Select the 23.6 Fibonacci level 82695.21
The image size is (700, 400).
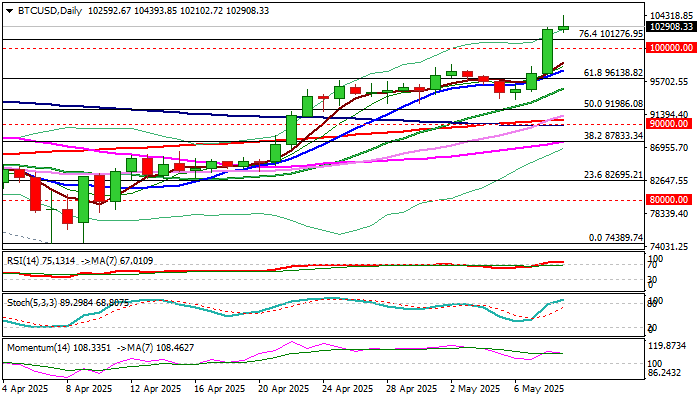613,175
